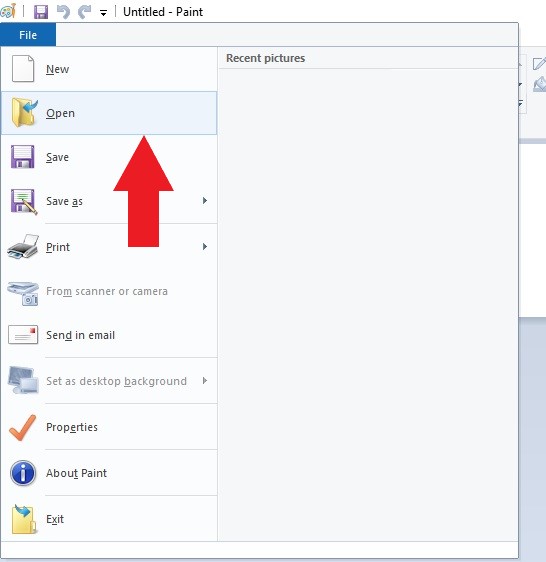The height and width of the screenshot is (562, 546).
Task: Click the Open folder icon
Action: [x=24, y=113]
